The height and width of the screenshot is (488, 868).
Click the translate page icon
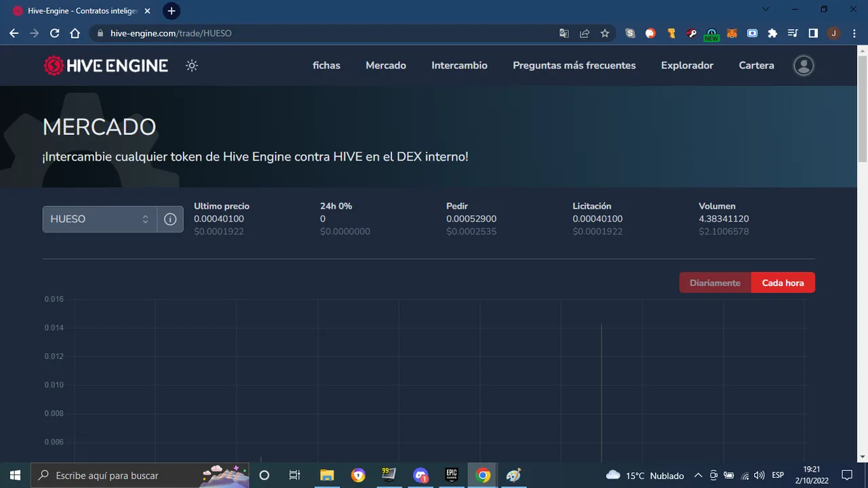[564, 33]
